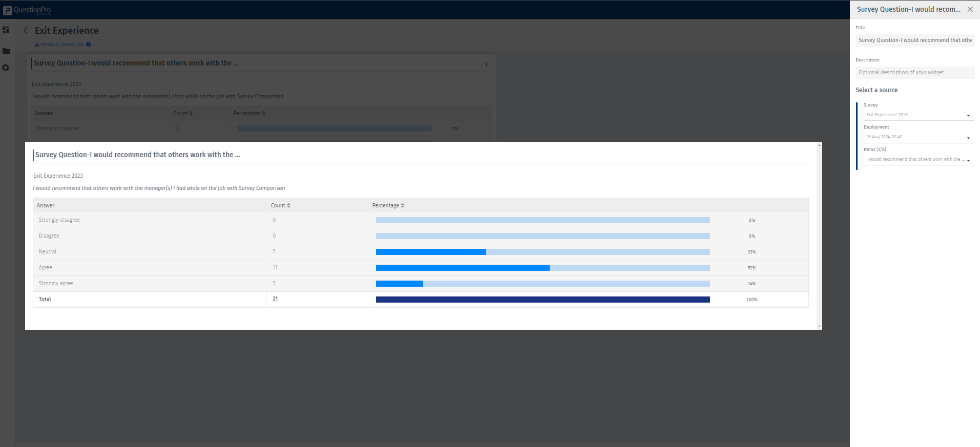This screenshot has height=447, width=980.
Task: Click the Neutral 33% progress bar
Action: coord(543,252)
